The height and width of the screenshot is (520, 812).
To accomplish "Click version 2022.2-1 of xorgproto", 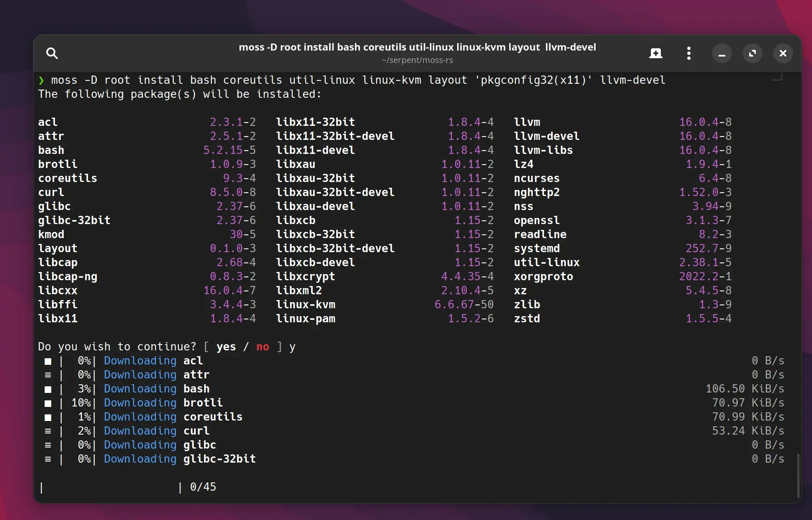I will (705, 277).
